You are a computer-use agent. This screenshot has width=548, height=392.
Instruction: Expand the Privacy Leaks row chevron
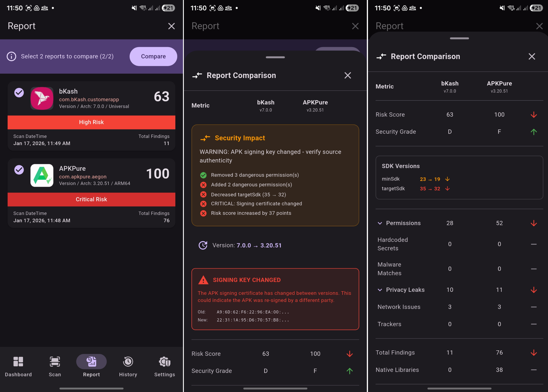click(380, 290)
